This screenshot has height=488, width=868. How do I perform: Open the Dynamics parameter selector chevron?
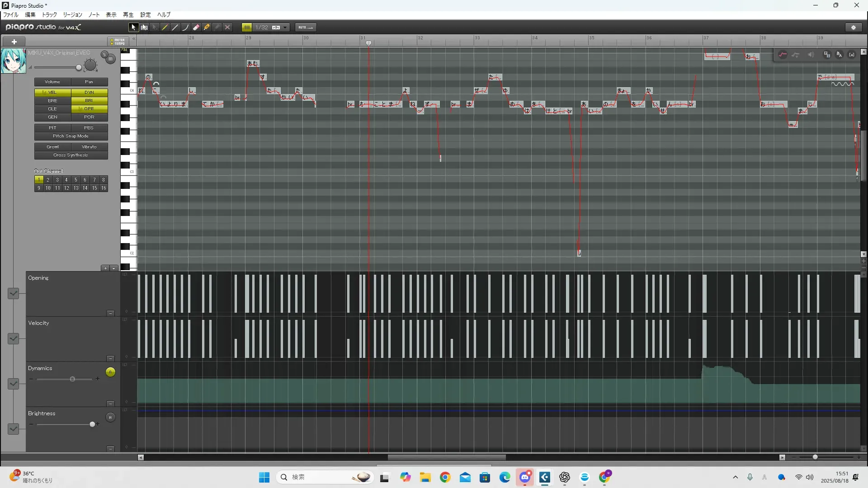click(13, 384)
